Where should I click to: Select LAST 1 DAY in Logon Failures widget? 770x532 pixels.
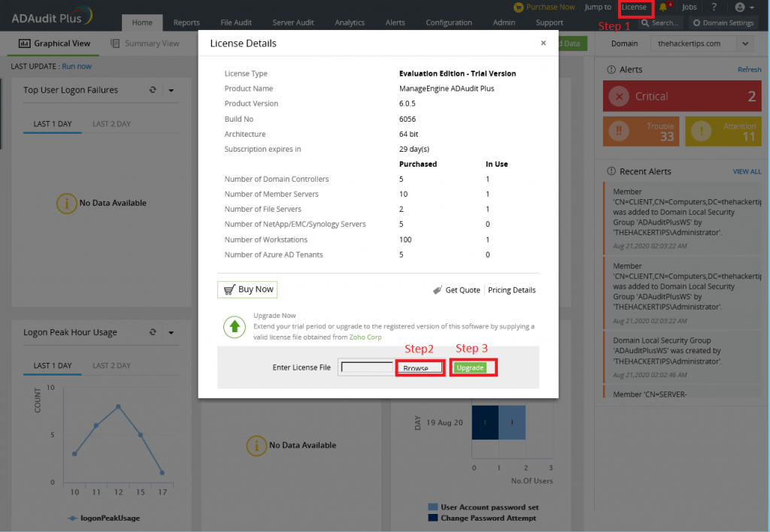tap(53, 124)
